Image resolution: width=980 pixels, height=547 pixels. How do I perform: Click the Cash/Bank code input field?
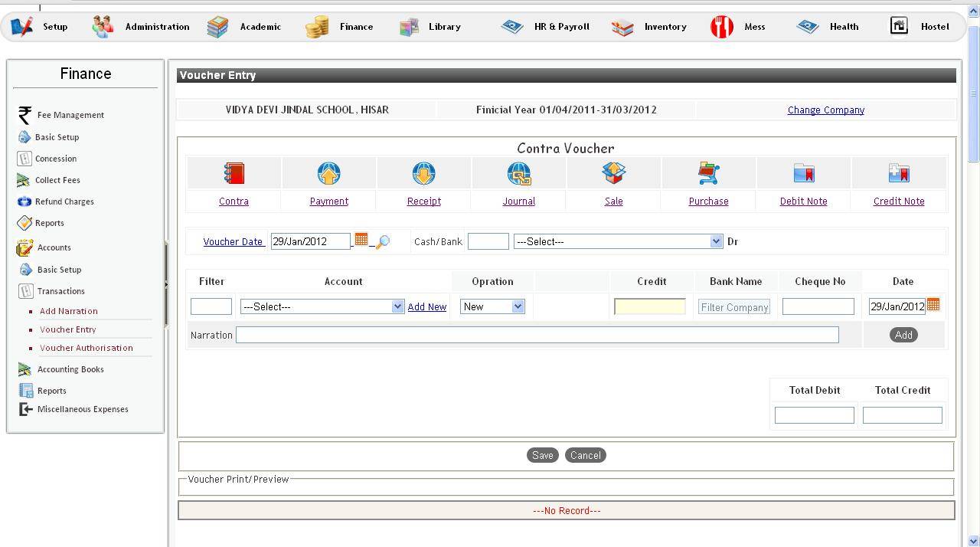tap(488, 241)
